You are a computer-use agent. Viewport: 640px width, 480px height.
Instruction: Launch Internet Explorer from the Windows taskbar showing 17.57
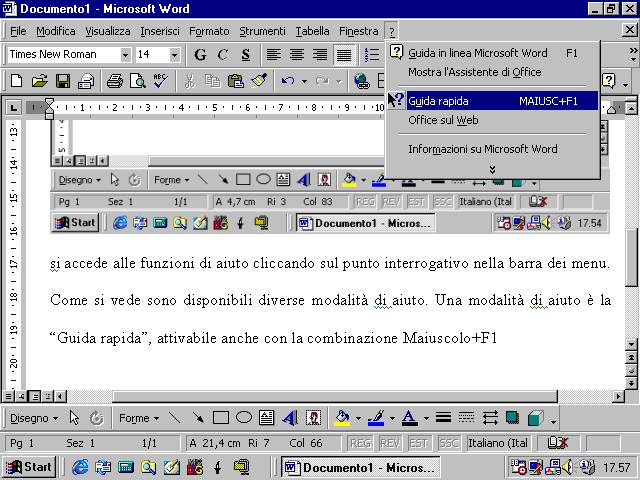tap(80, 467)
